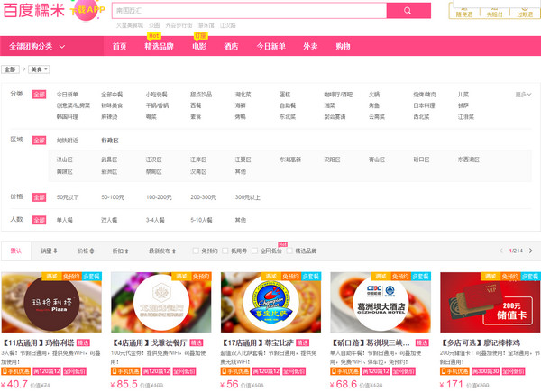Screen dimensions: 541x392
Task: Open the 尊宝比萨 deal thumbnail
Action: point(270,302)
